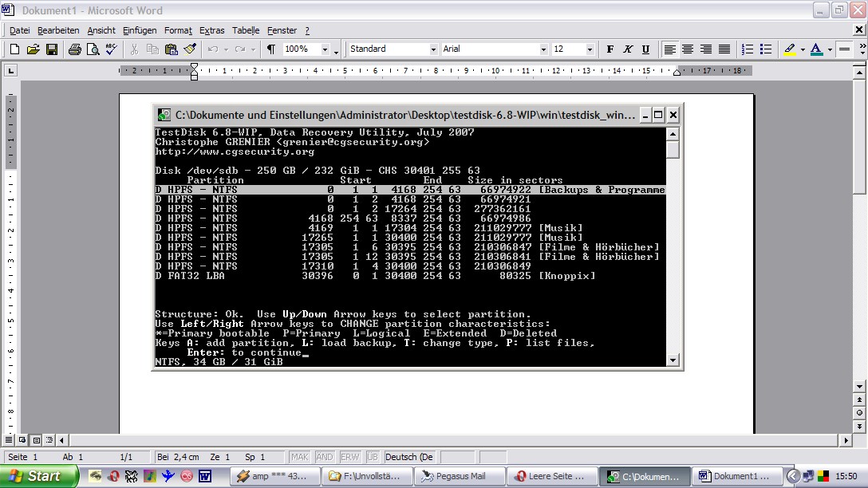Open the Ansicht menu

click(101, 30)
